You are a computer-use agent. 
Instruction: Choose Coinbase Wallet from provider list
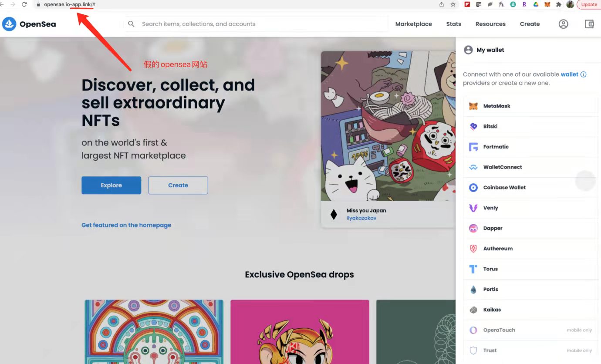530,188
